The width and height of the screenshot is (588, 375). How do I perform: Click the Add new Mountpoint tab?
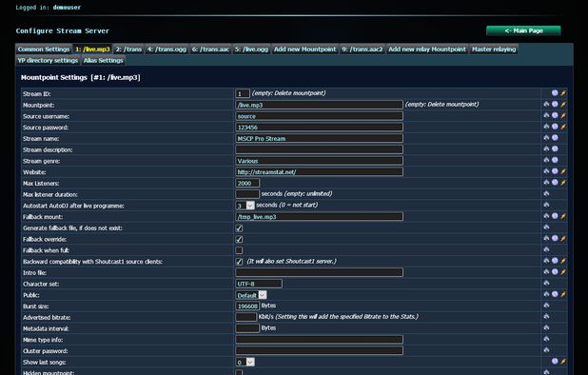point(304,49)
